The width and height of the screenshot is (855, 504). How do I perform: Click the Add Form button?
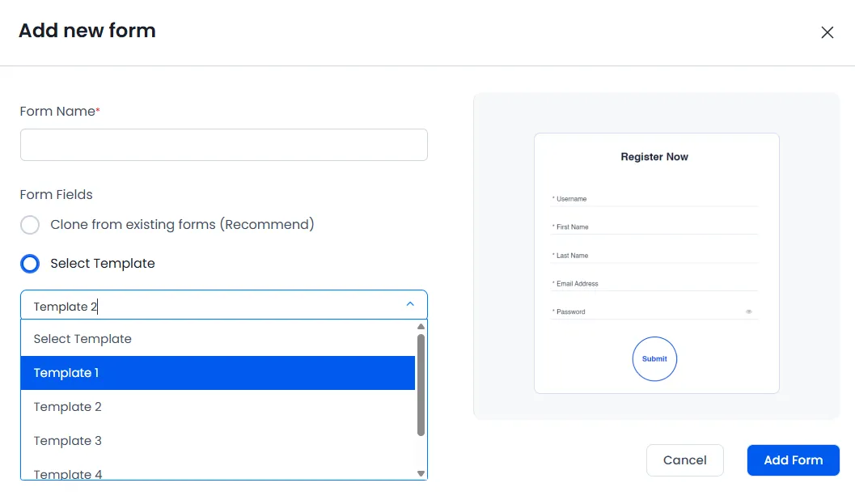793,460
